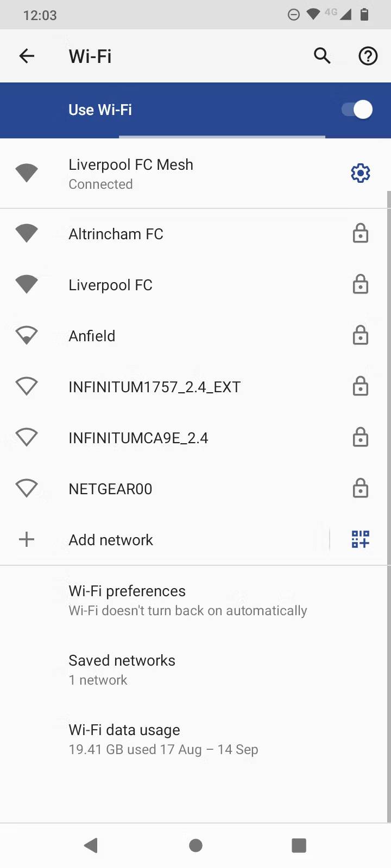Tap the Add network label
This screenshot has width=391, height=868.
coord(111,540)
